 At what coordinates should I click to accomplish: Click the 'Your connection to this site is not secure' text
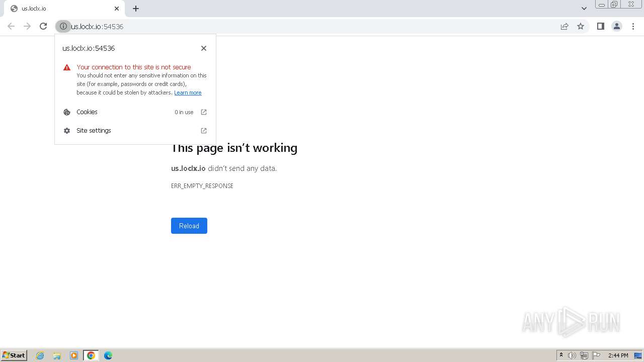coord(134,67)
